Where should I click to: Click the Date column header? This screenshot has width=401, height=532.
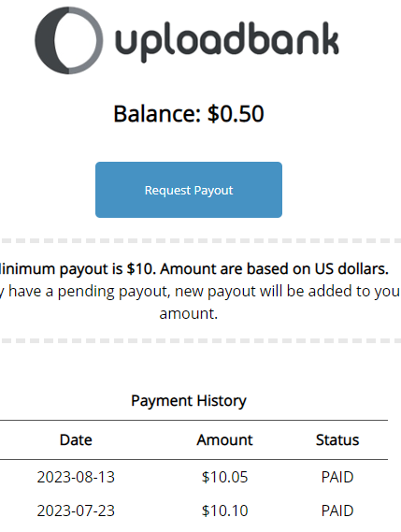[76, 439]
